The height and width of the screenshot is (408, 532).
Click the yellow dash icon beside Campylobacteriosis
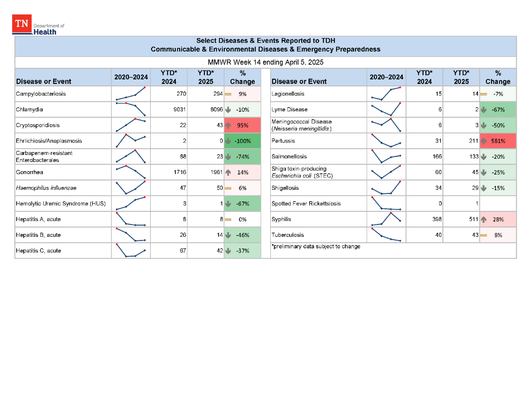(x=228, y=93)
